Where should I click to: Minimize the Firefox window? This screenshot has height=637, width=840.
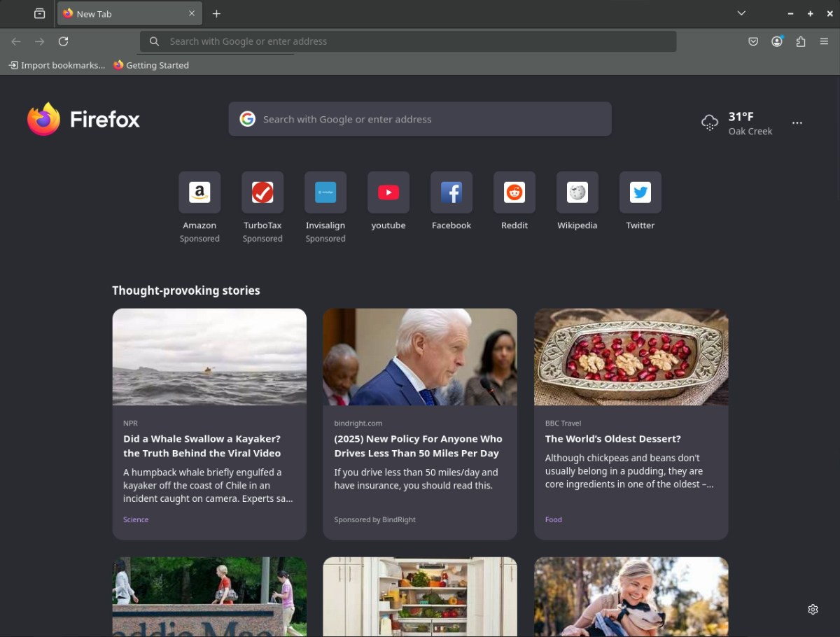[x=790, y=13]
